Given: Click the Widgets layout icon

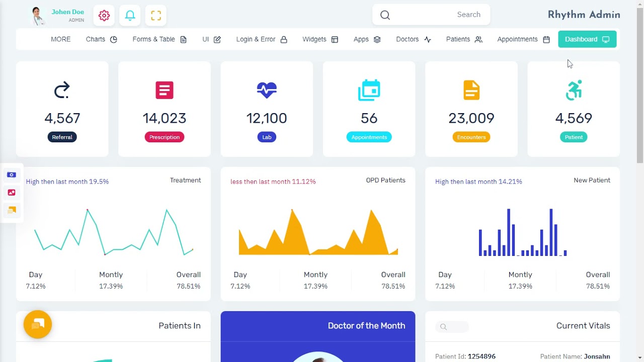Looking at the screenshot, I should point(335,40).
